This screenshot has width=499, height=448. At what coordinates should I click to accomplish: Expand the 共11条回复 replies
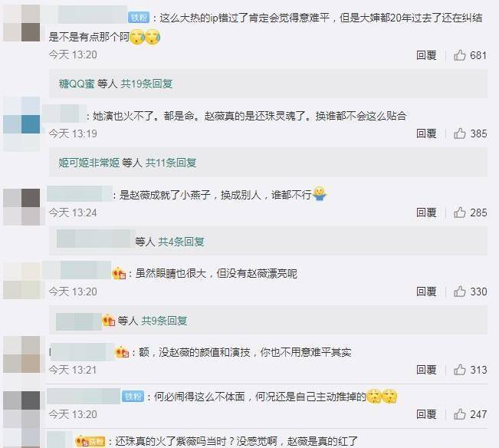tap(171, 163)
